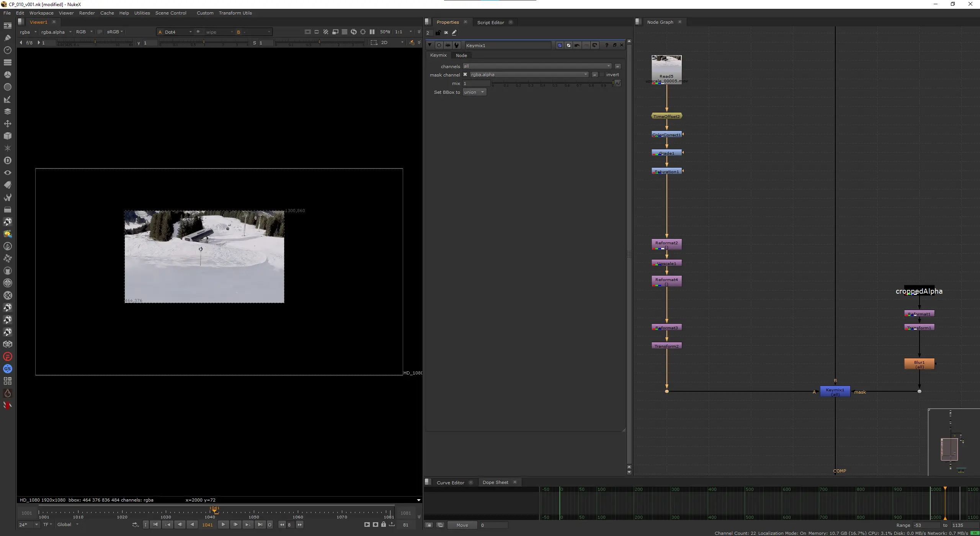Toggle the wipe comparison switch in viewer
980x536 pixels.
(x=198, y=32)
